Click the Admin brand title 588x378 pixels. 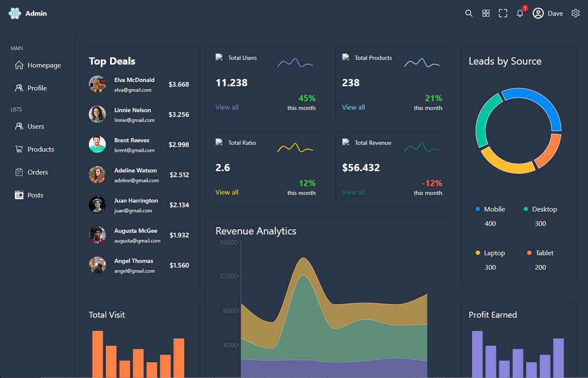(x=36, y=14)
